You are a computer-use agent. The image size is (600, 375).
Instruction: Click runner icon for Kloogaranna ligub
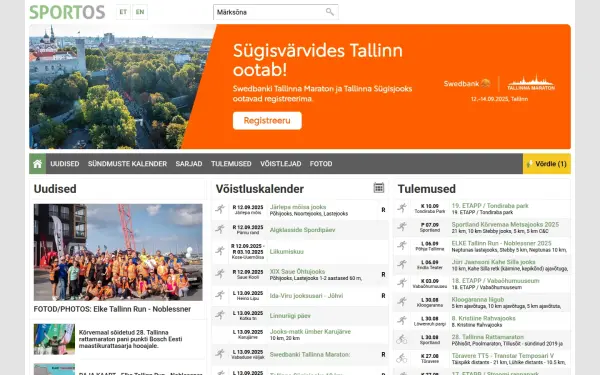[x=402, y=302]
